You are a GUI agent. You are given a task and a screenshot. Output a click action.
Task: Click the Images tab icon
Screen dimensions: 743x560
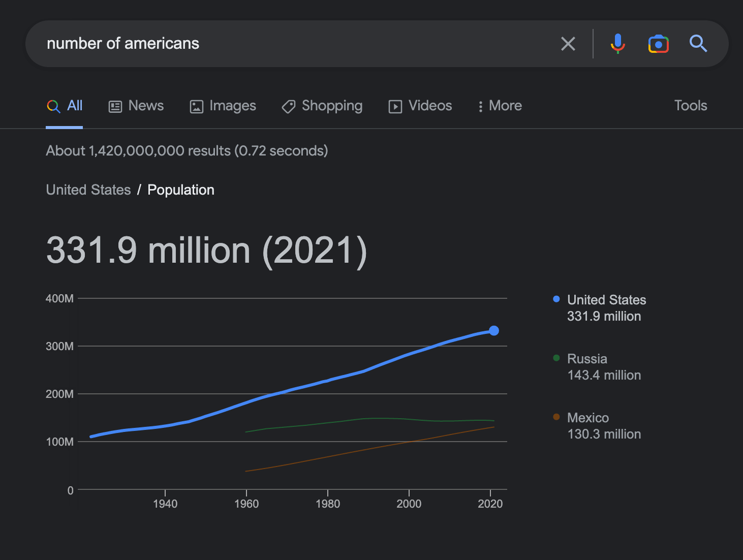(x=196, y=106)
